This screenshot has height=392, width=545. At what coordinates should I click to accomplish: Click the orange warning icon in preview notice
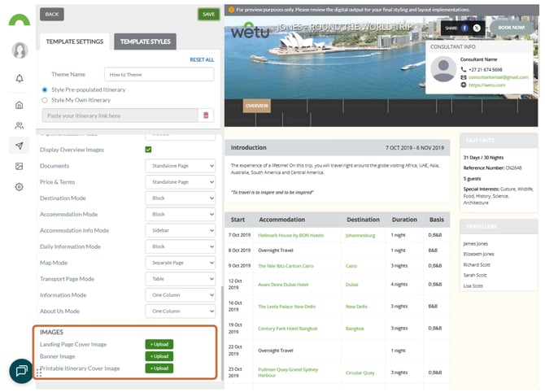point(231,10)
